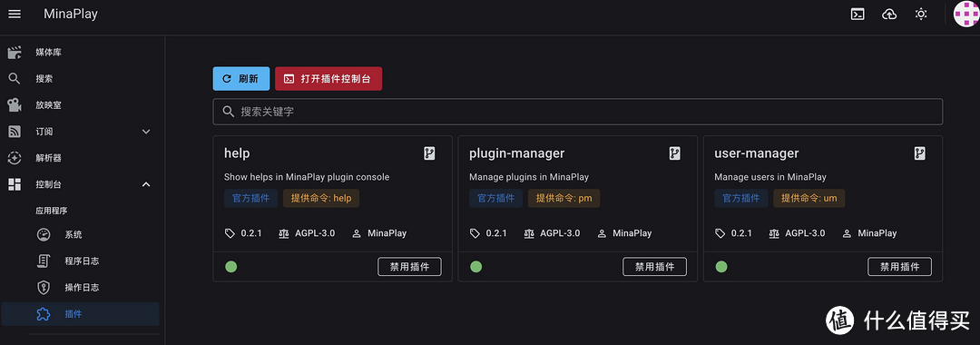Click the help plugin title
Viewport: 980px width, 345px height.
click(237, 153)
